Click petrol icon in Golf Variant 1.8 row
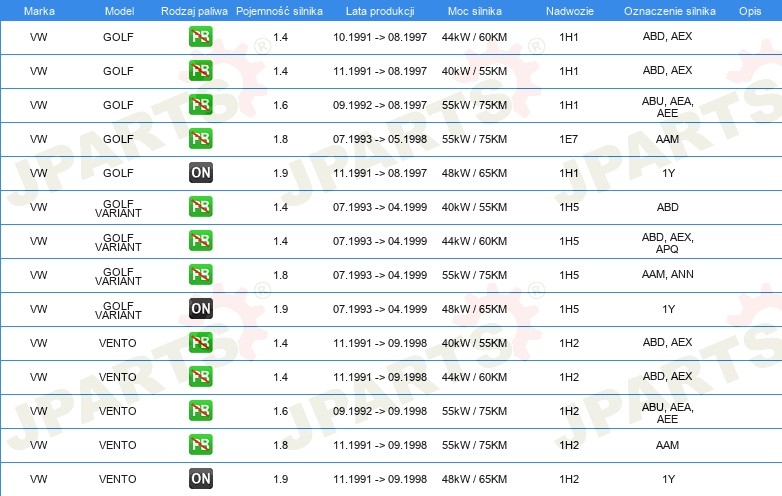This screenshot has width=782, height=496. [200, 275]
